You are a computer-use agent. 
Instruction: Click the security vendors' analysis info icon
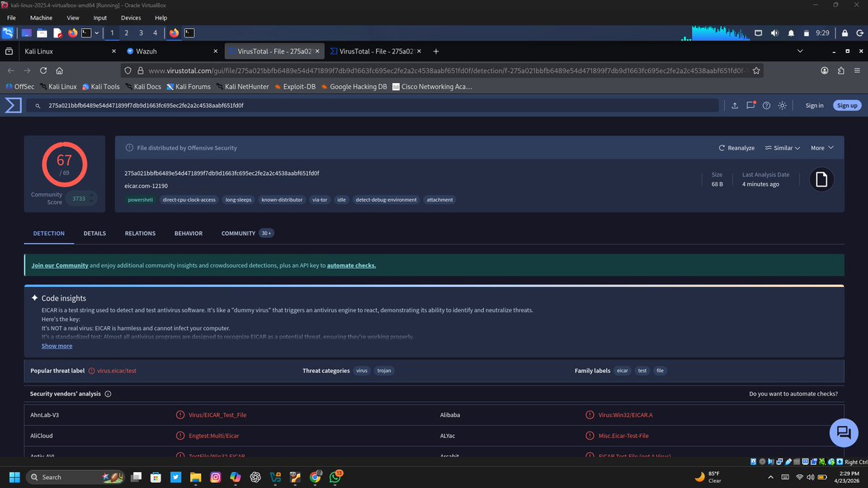pos(108,394)
